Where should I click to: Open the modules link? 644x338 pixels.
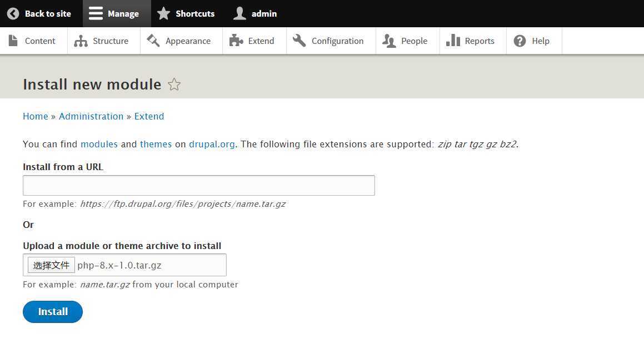coord(99,144)
